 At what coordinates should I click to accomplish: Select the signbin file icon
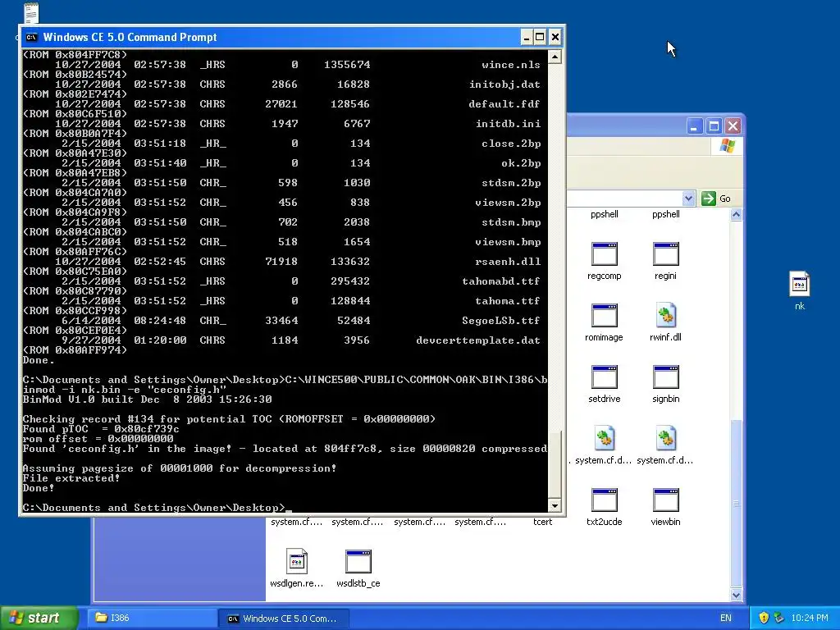click(665, 377)
